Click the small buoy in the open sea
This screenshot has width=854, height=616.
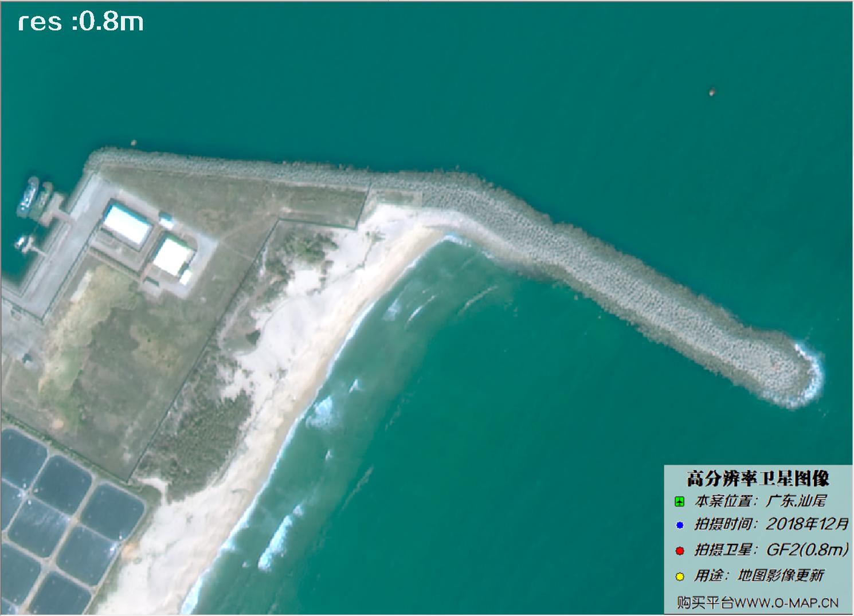712,91
